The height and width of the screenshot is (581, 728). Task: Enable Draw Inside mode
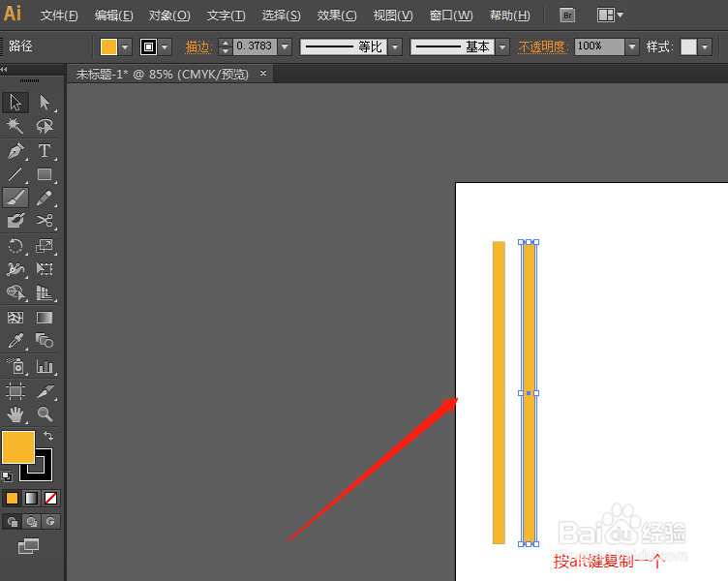(x=50, y=522)
